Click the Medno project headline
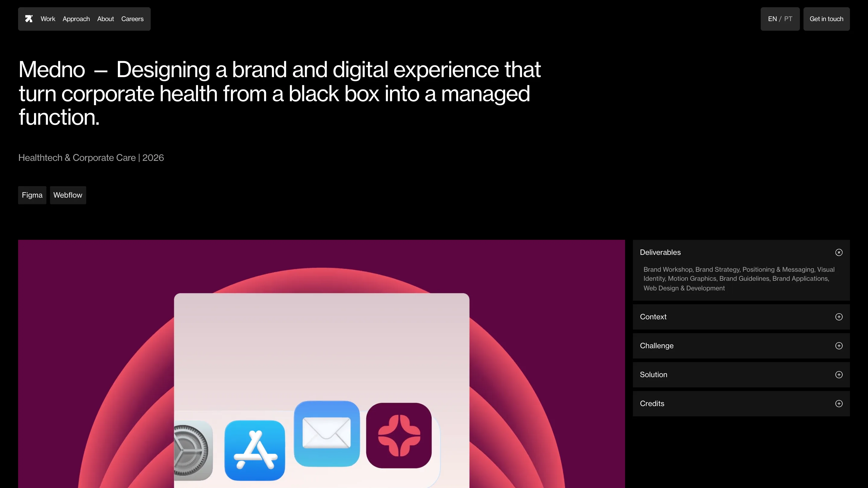The width and height of the screenshot is (868, 488). pyautogui.click(x=279, y=93)
